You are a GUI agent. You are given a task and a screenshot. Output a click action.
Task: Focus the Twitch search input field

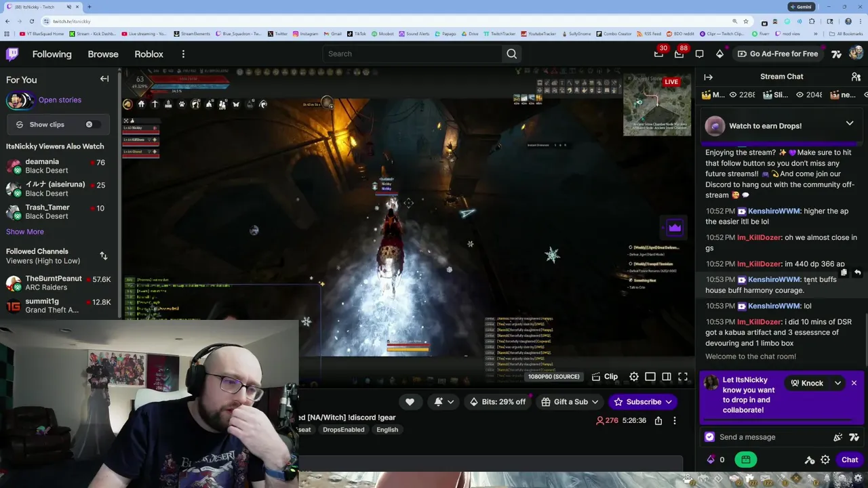click(x=413, y=54)
